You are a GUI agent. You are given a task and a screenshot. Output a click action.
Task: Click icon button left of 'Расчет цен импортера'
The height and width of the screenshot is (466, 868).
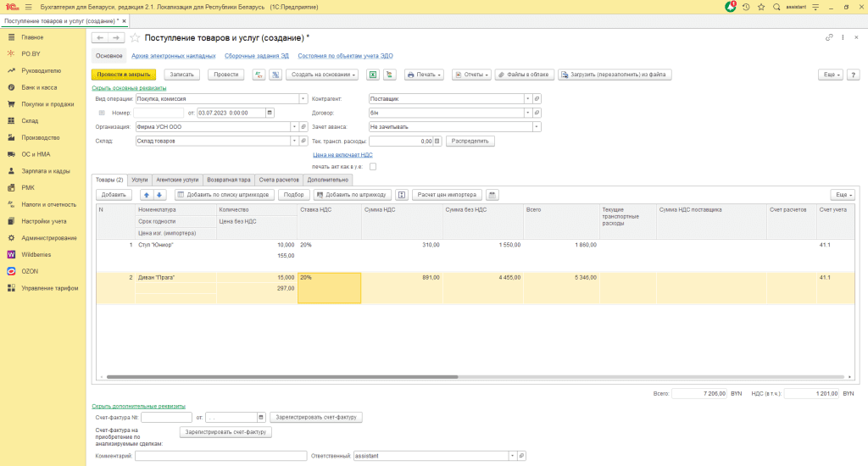[402, 195]
